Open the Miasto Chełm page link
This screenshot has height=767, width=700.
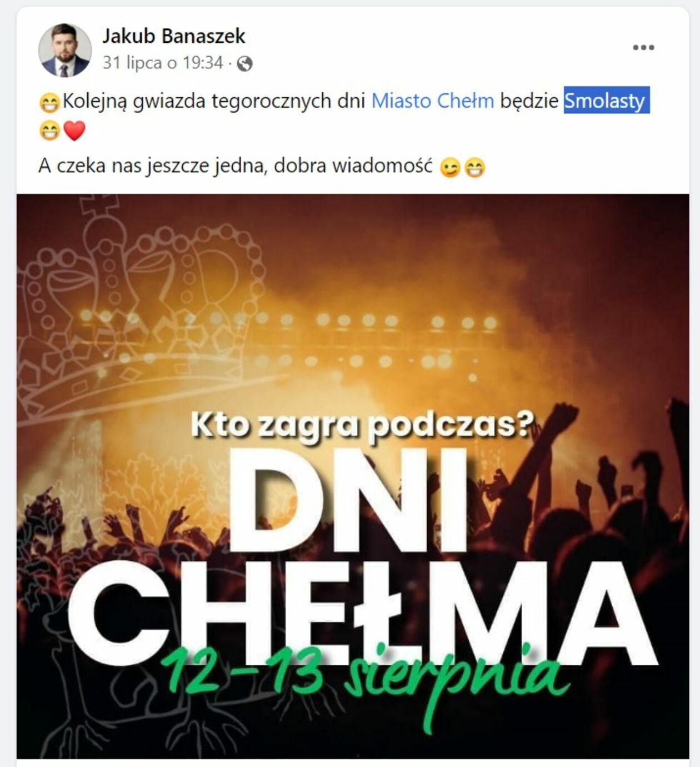(x=432, y=101)
